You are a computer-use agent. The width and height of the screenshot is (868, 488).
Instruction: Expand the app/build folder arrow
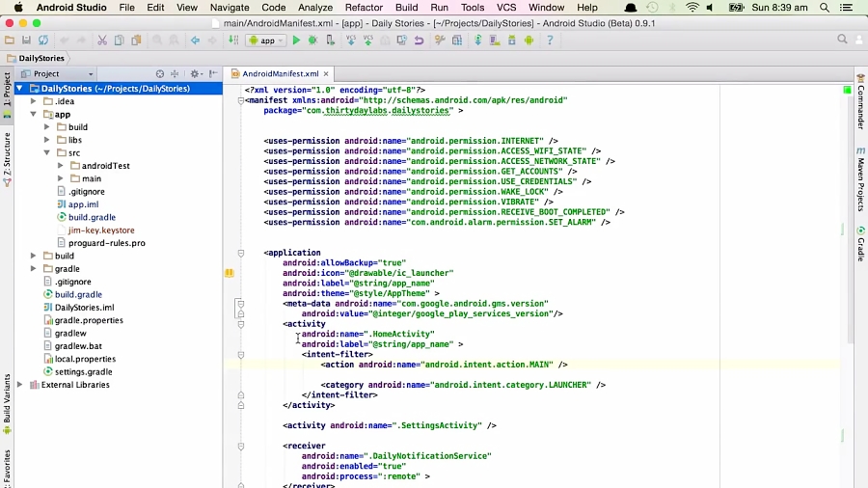click(47, 126)
